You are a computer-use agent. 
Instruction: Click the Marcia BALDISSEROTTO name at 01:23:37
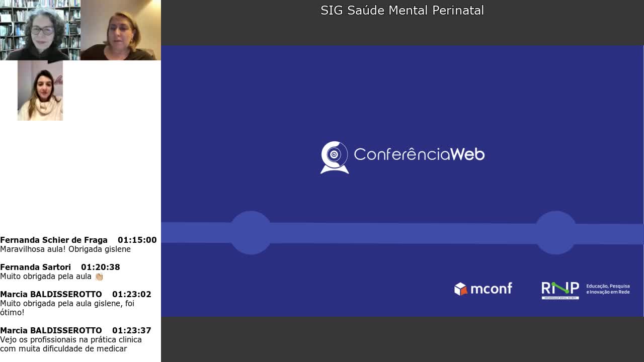[51, 330]
